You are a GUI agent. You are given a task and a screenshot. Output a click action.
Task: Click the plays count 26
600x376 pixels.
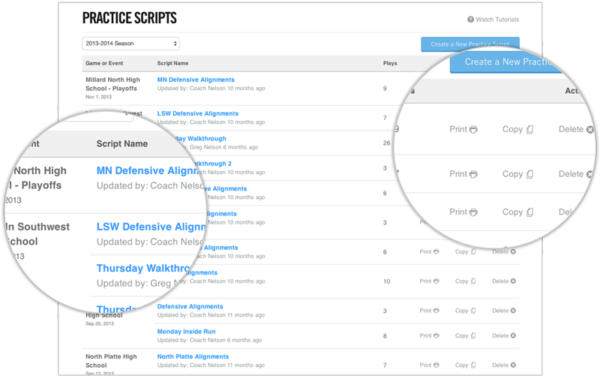click(386, 143)
